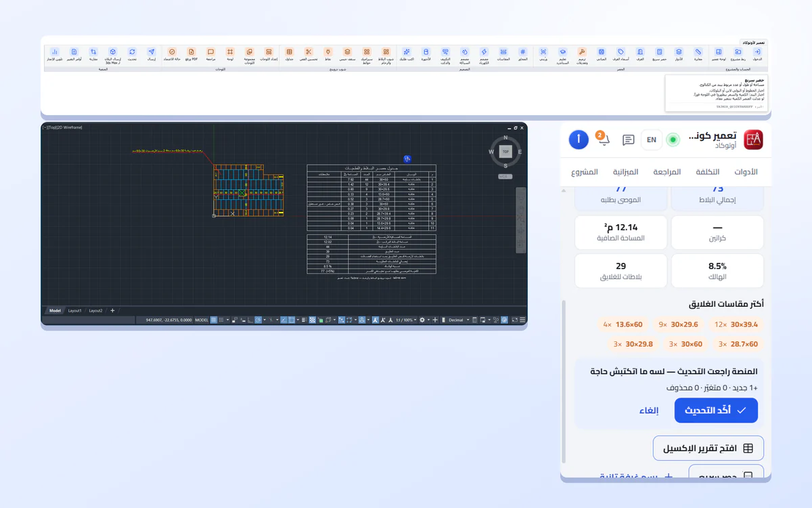Screen dimensions: 812x508
Task: Click the 12.14 م² المساحة الصافية card
Action: [x=621, y=232]
